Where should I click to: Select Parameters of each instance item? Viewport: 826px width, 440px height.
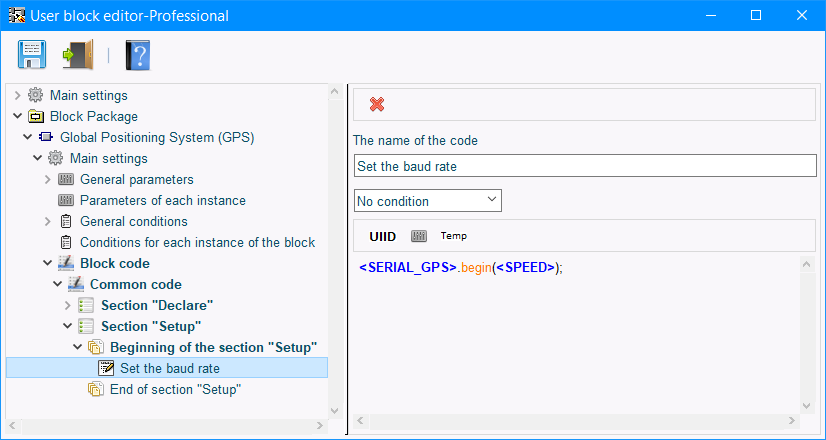click(163, 201)
